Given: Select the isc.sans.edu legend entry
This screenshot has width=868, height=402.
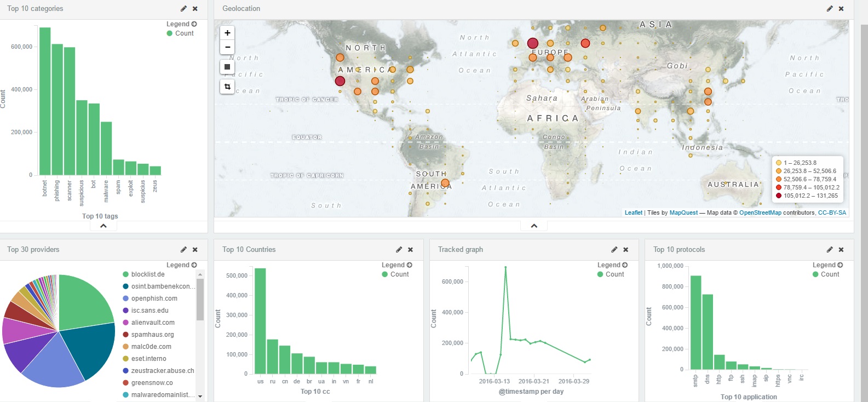Looking at the screenshot, I should pyautogui.click(x=150, y=311).
